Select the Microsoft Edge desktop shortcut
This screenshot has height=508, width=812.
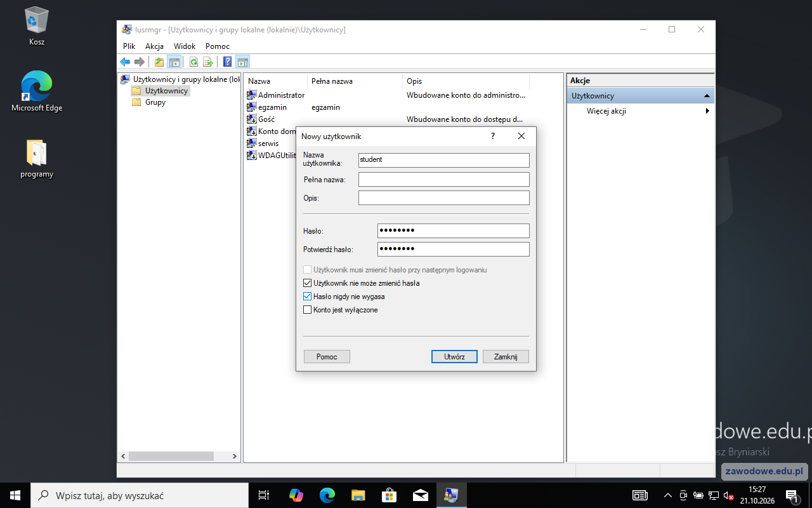coord(37,91)
